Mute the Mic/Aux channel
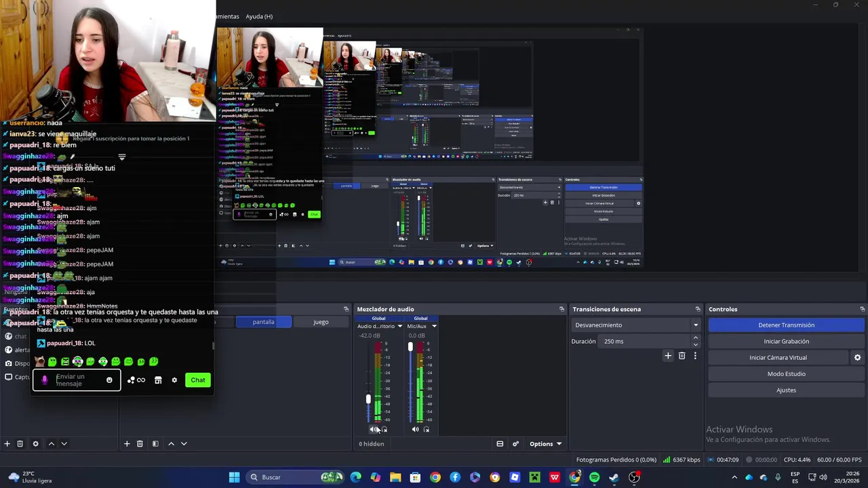The height and width of the screenshot is (488, 868). point(415,429)
